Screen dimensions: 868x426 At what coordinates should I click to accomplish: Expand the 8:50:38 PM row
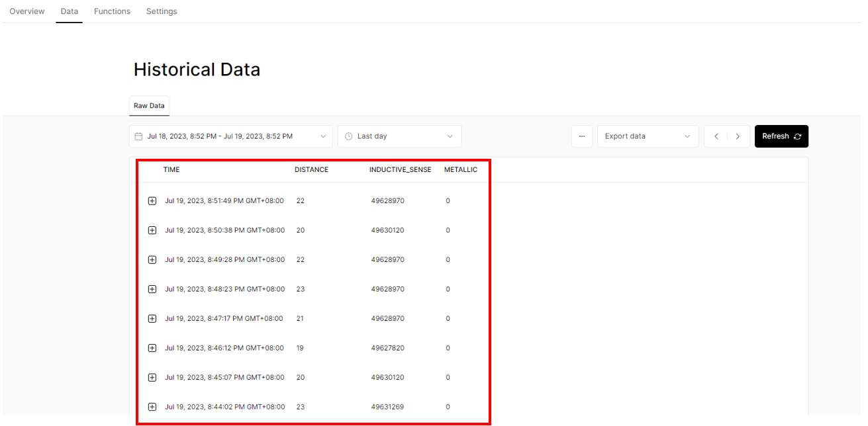(152, 230)
